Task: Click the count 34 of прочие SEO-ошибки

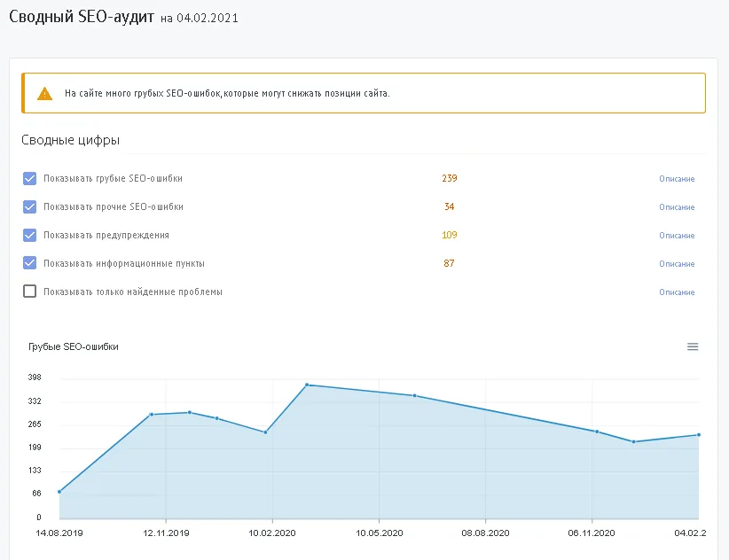Action: (449, 206)
